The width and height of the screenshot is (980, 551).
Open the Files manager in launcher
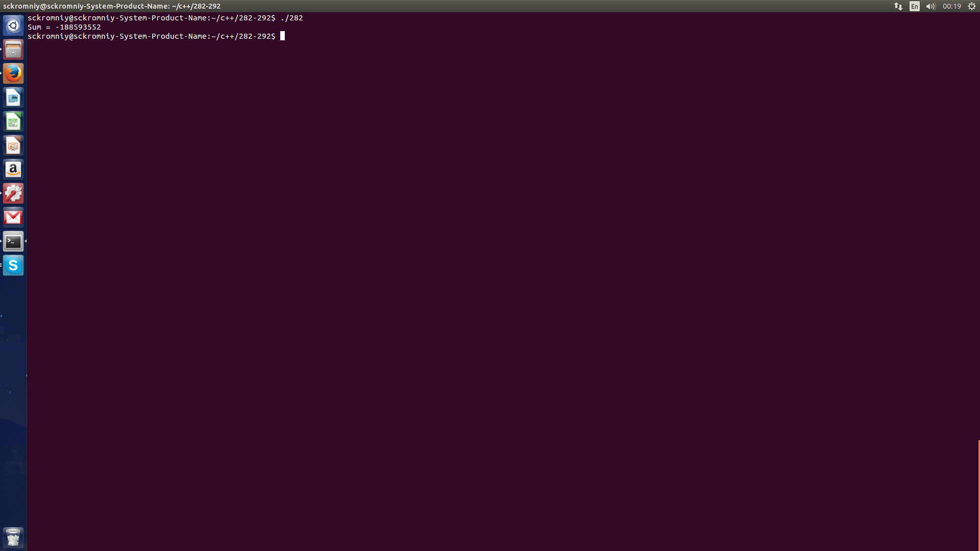13,49
